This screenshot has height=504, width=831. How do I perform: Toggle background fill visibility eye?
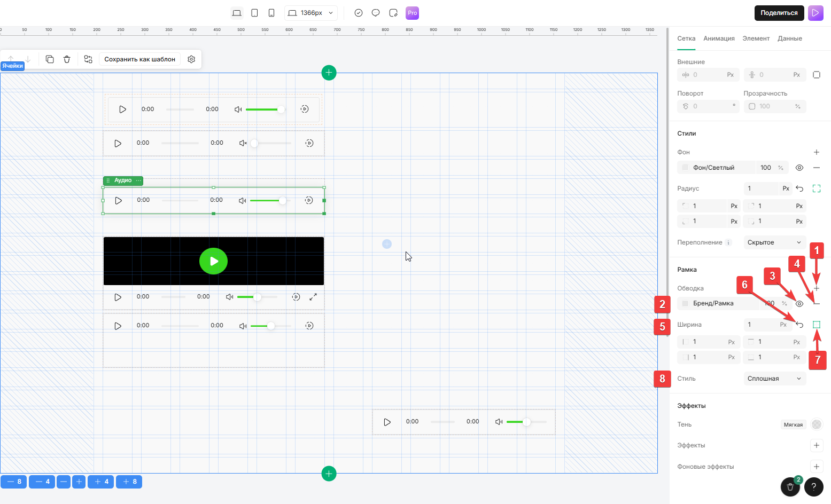point(799,168)
